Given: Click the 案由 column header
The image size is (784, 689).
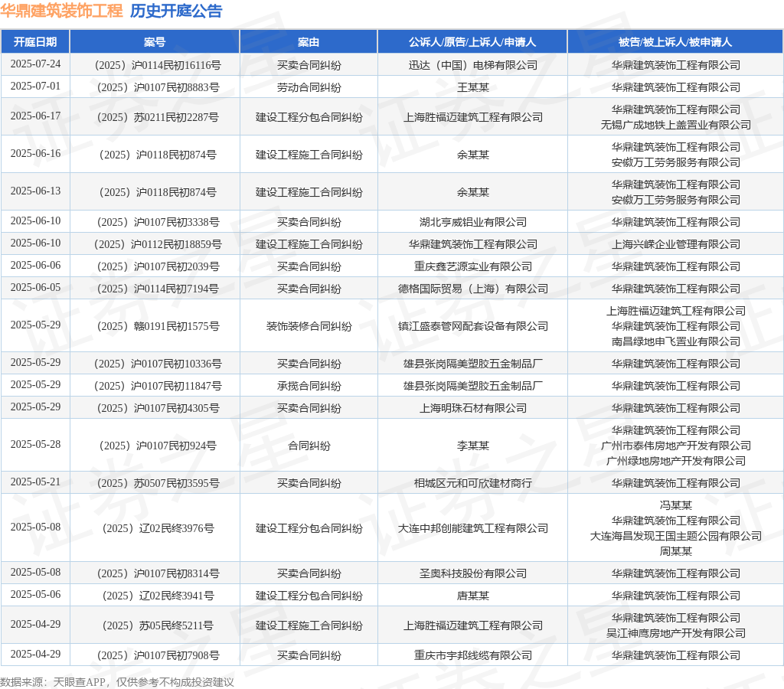Looking at the screenshot, I should click(x=309, y=42).
